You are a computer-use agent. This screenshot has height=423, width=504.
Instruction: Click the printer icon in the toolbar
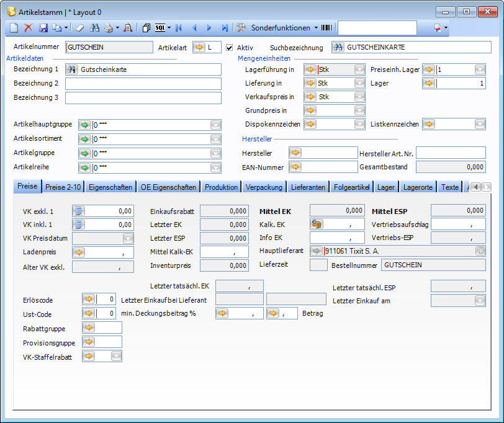pos(109,28)
